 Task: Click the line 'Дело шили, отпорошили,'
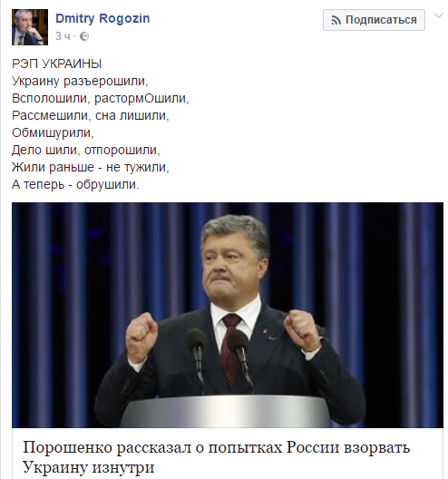(86, 150)
